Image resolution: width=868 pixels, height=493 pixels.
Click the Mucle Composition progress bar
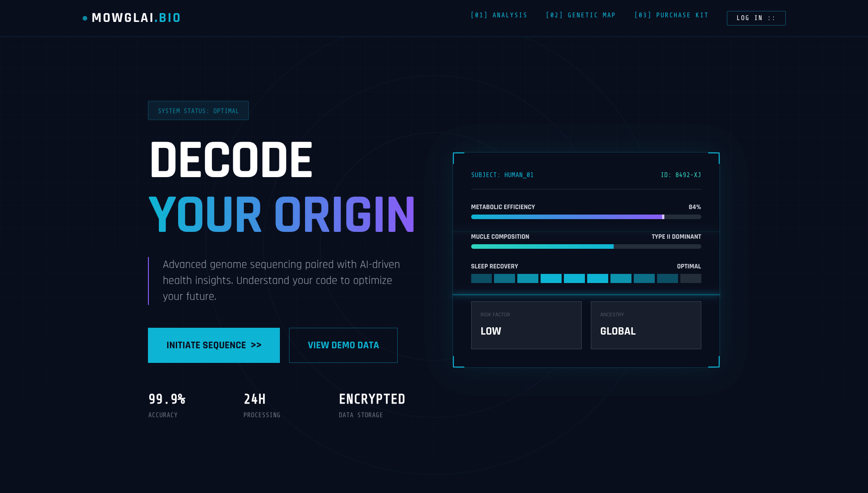point(586,246)
